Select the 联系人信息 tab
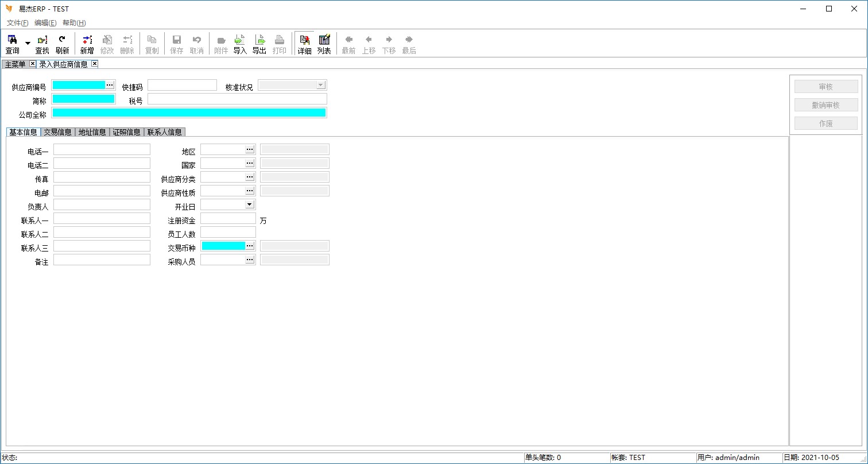This screenshot has height=464, width=868. (164, 132)
